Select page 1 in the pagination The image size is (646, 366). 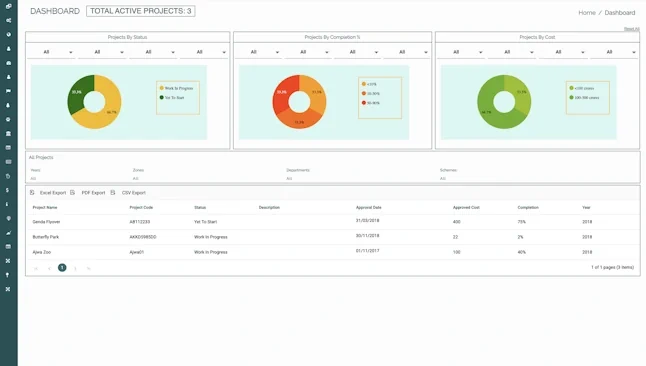(62, 267)
